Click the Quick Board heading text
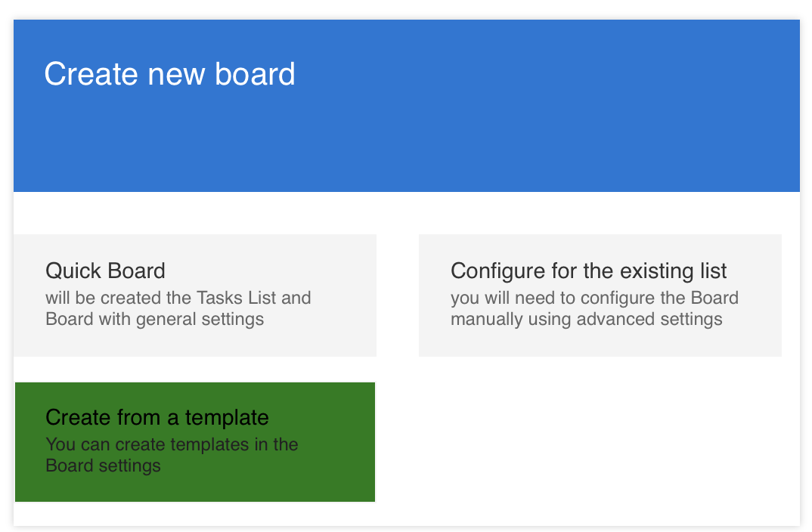 (x=106, y=271)
